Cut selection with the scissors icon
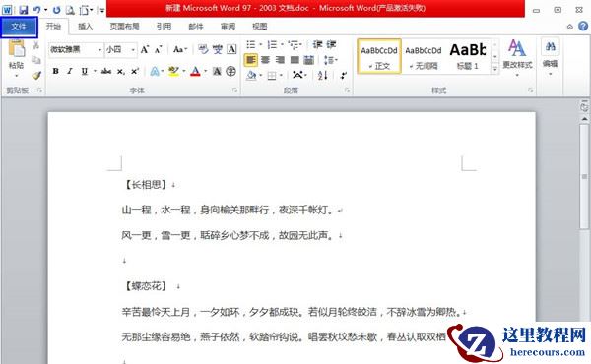The height and width of the screenshot is (364, 591). [x=36, y=45]
